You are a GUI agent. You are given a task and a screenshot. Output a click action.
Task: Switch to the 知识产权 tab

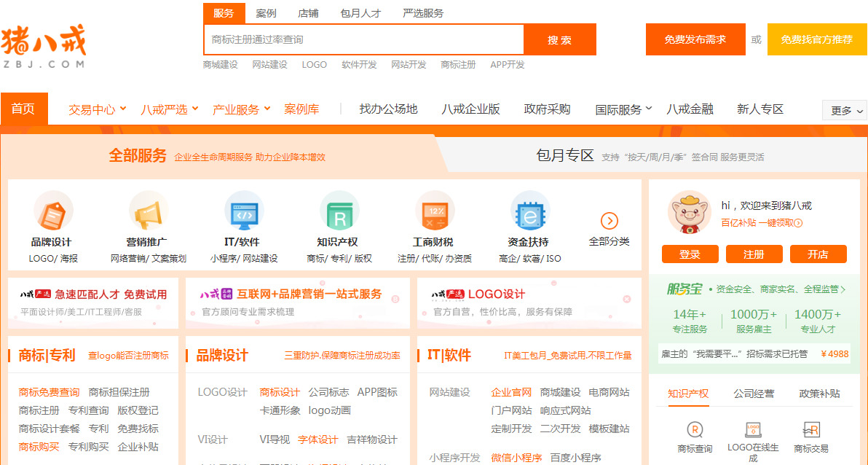[688, 394]
